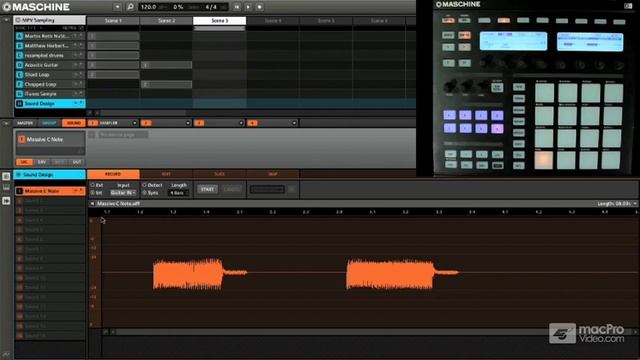The image size is (640, 360).
Task: Open module slot 4 dropdown arrow
Action: [x=294, y=123]
